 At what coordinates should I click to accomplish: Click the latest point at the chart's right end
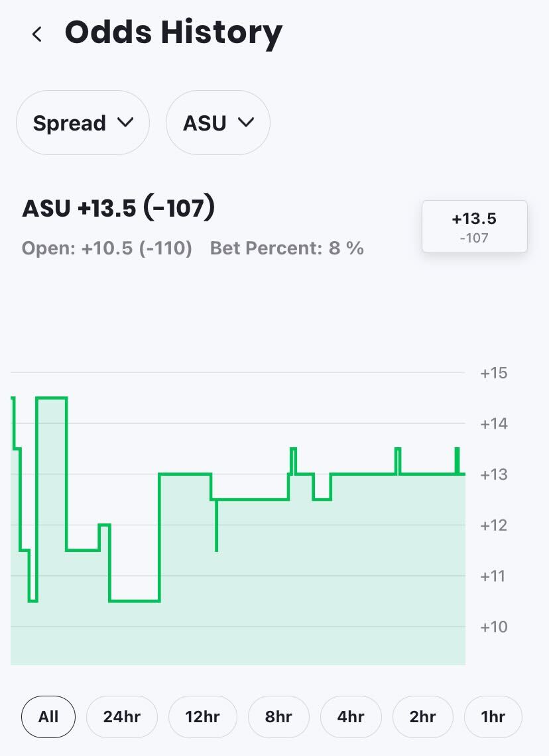(x=463, y=474)
